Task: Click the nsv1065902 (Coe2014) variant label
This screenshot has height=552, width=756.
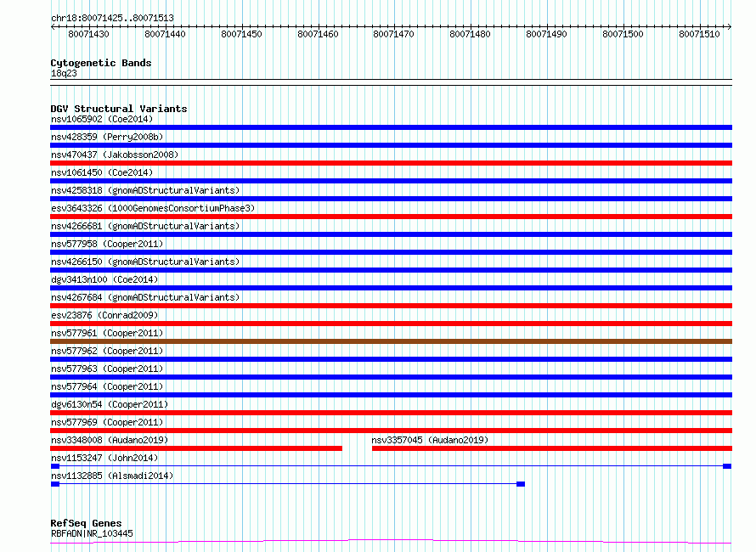Action: [x=102, y=119]
